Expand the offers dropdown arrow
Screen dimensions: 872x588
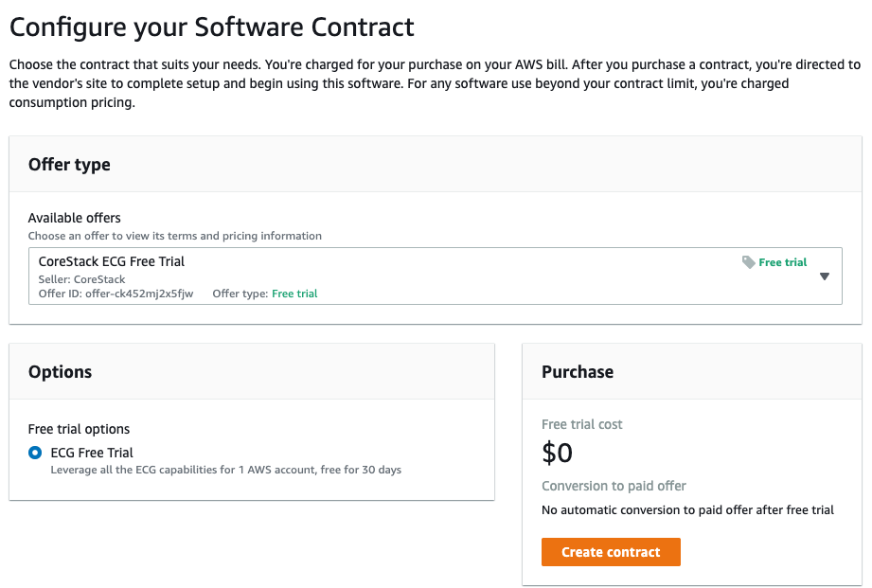tap(825, 276)
